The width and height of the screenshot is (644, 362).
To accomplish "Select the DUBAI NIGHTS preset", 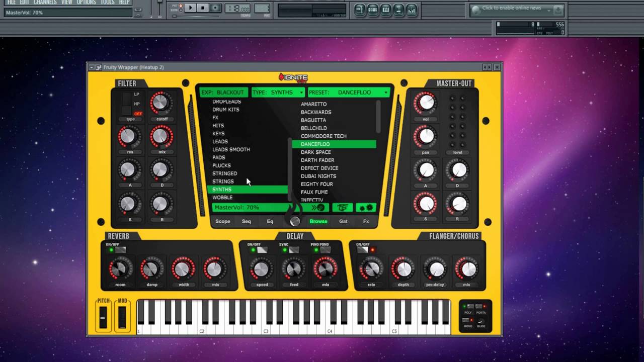I will [x=318, y=176].
